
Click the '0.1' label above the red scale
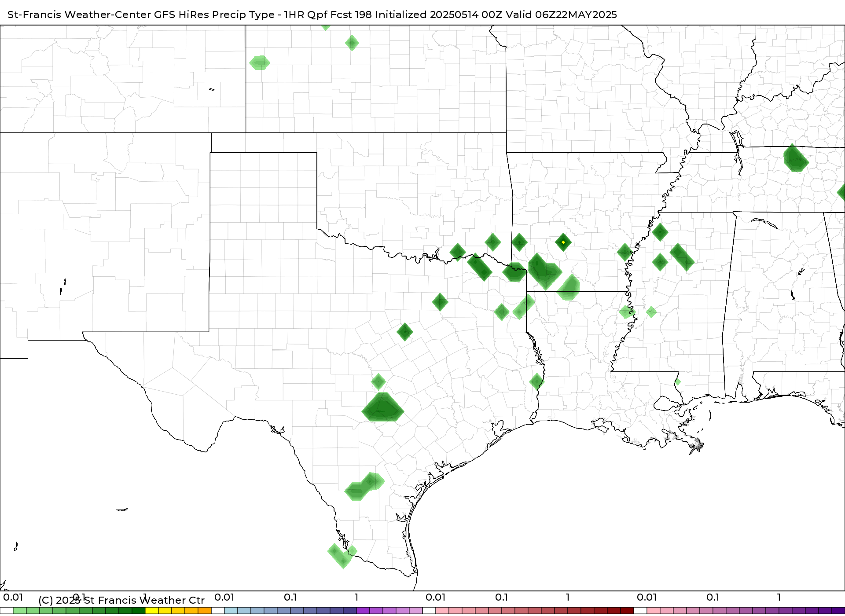(x=502, y=597)
